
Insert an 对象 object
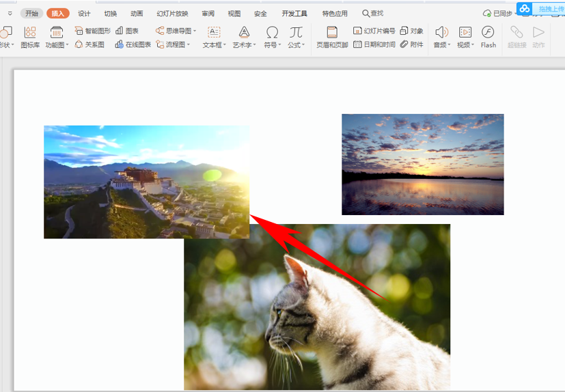411,31
